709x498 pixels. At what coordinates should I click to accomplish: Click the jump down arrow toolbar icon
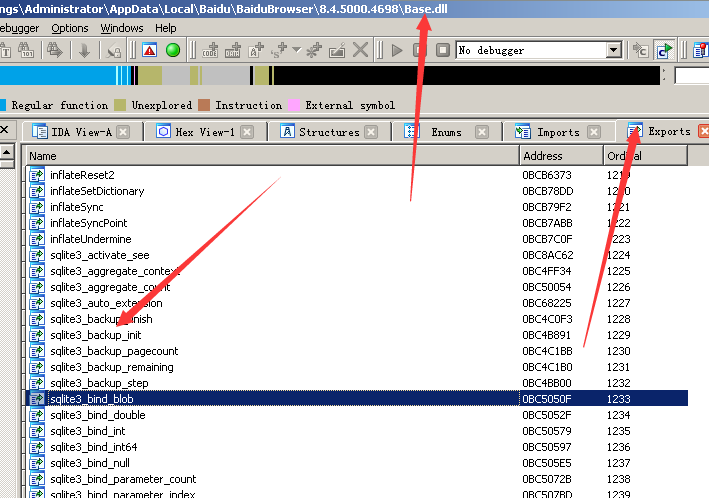84,50
